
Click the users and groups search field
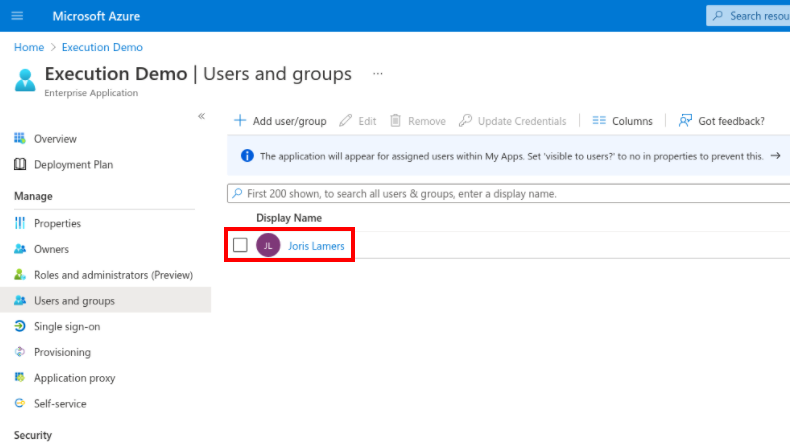[508, 194]
